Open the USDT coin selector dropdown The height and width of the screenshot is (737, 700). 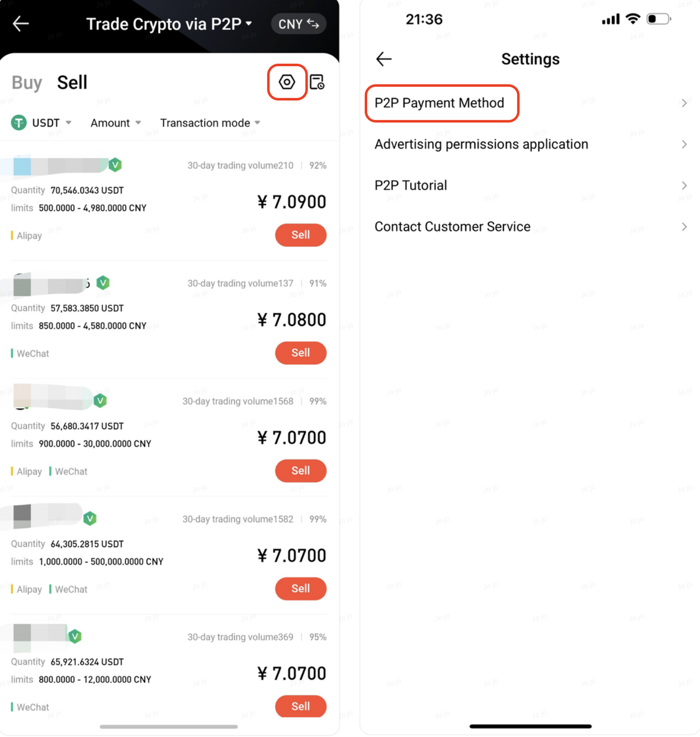click(x=51, y=123)
